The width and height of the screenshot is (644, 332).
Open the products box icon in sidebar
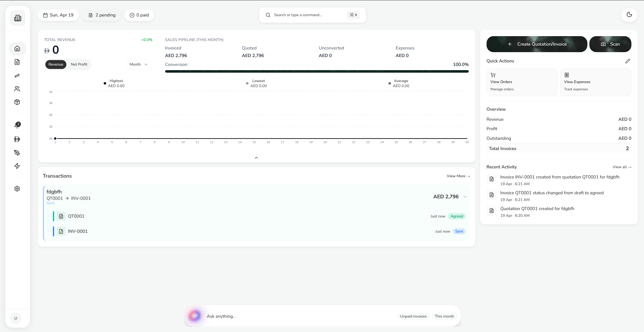click(17, 102)
